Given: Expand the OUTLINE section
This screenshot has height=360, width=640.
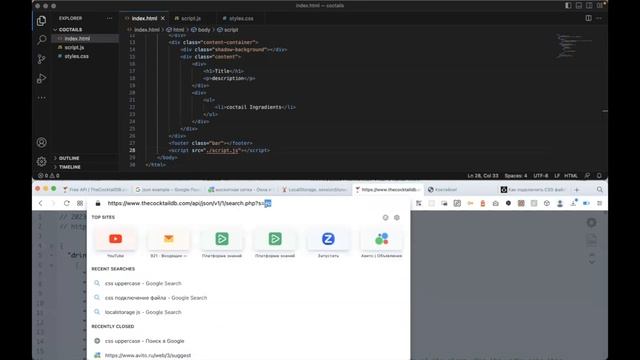Looking at the screenshot, I should tap(69, 158).
